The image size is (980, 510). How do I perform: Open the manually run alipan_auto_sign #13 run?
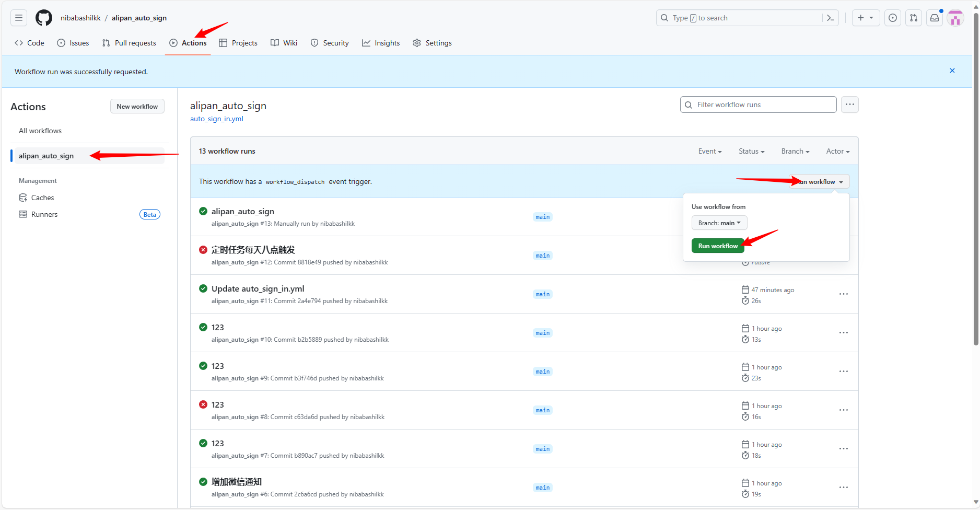point(243,212)
